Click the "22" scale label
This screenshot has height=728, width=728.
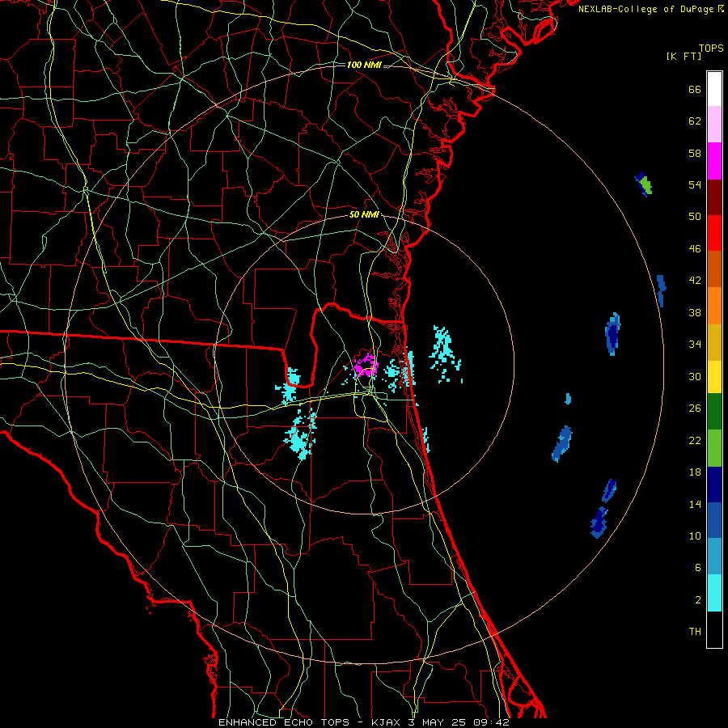[695, 441]
